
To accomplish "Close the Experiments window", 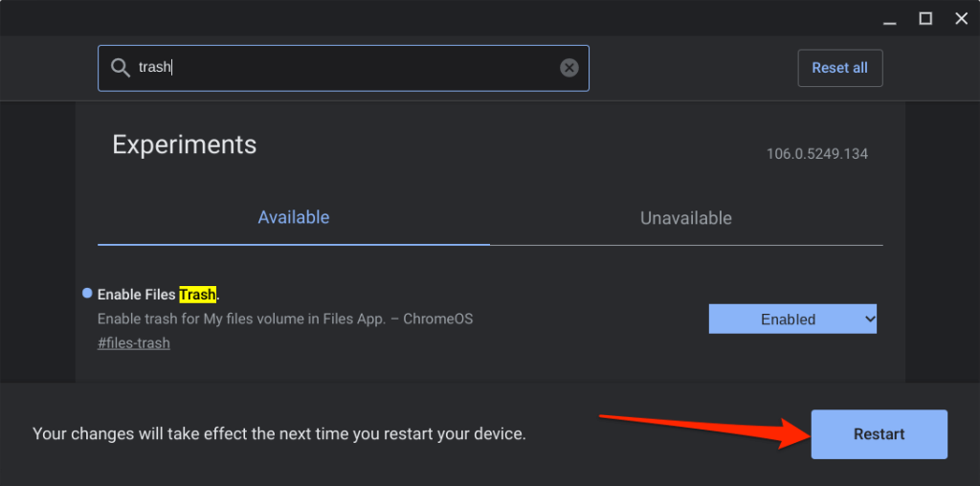I will click(x=960, y=18).
